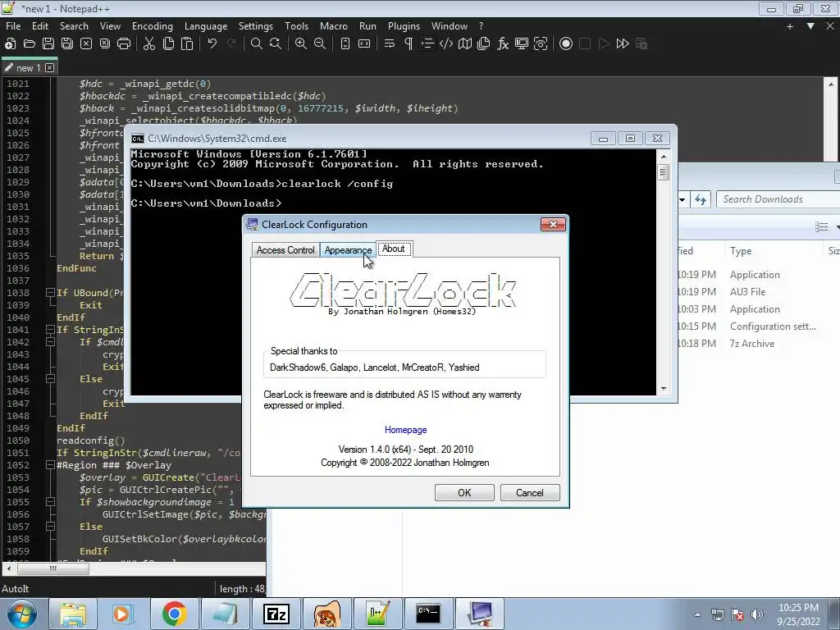840x630 pixels.
Task: Open the ClearLock Homepage link
Action: click(x=405, y=430)
